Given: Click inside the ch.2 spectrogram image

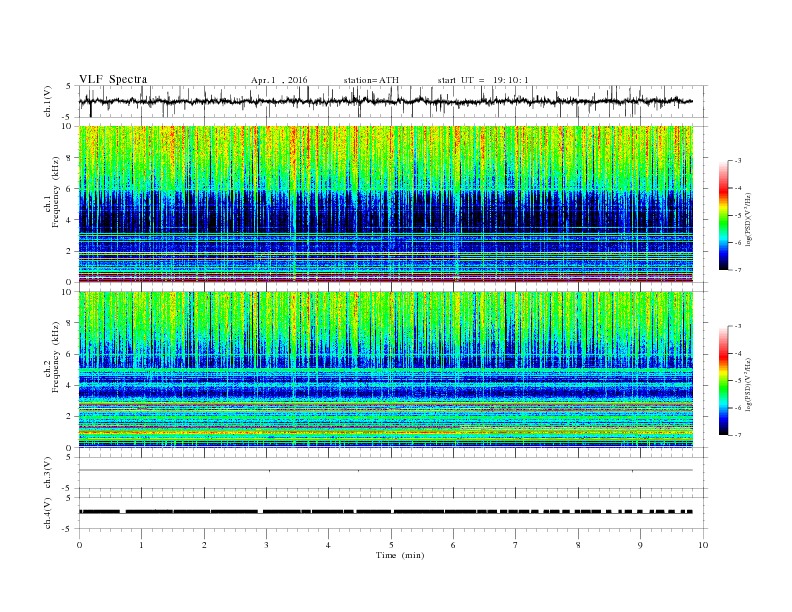Looking at the screenshot, I should [x=386, y=369].
